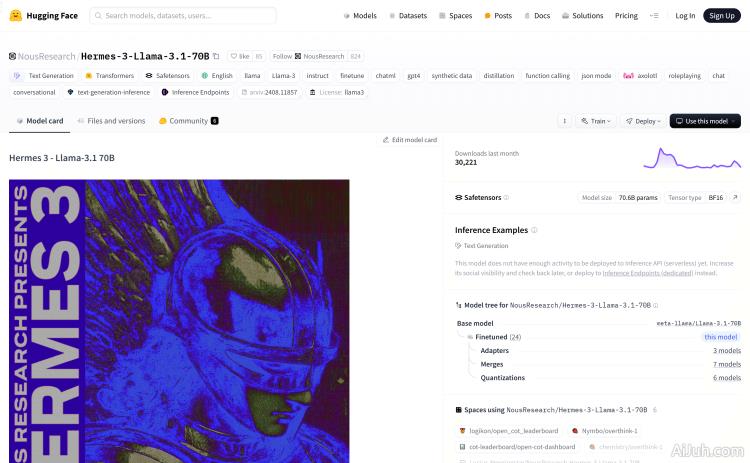Click the Inference Examples info icon
This screenshot has width=750, height=463.
coord(534,230)
